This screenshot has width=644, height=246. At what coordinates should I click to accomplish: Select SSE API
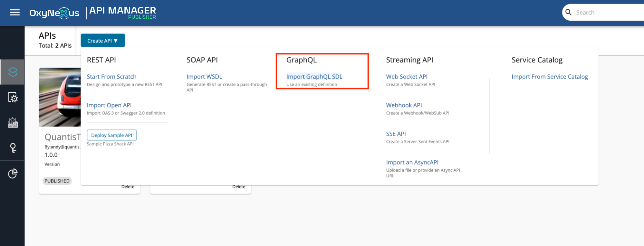coord(396,134)
